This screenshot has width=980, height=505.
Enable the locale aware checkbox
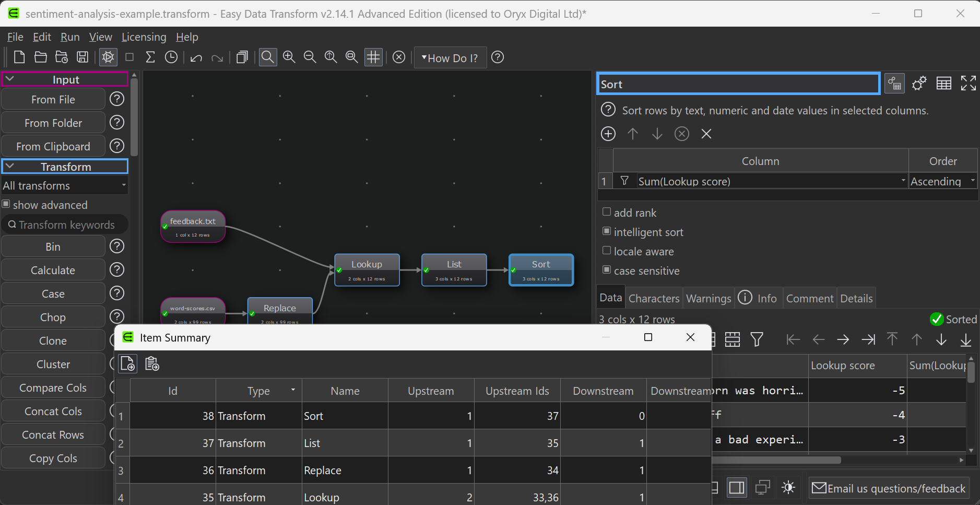(x=607, y=251)
